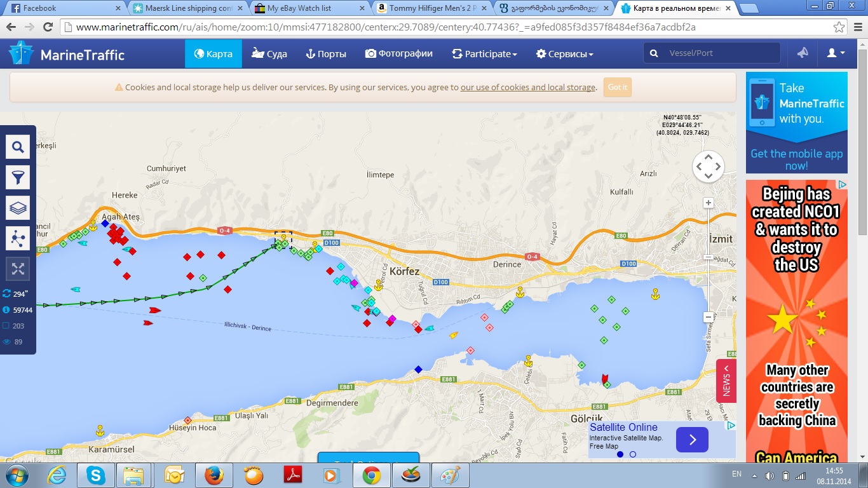
Task: Open the map layers panel
Action: [x=18, y=208]
